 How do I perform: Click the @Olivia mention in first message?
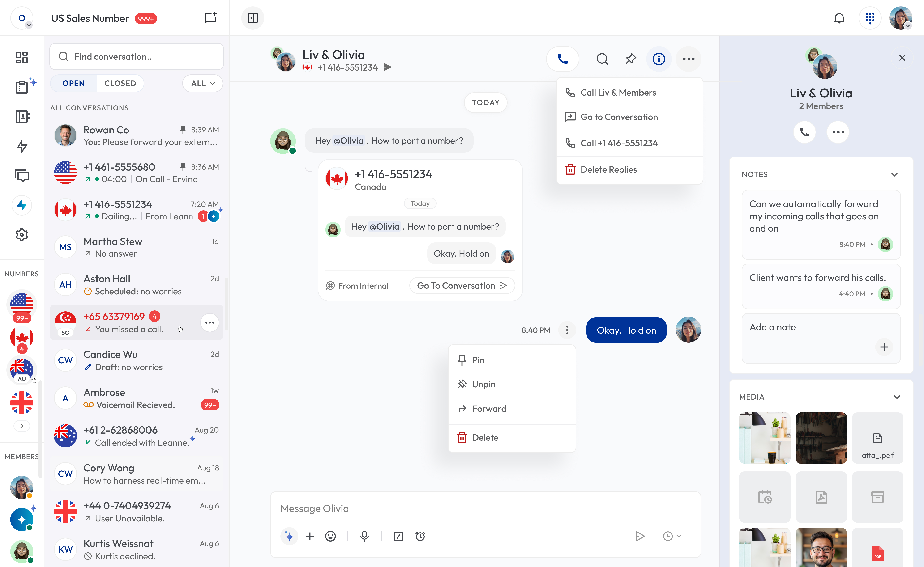tap(349, 141)
